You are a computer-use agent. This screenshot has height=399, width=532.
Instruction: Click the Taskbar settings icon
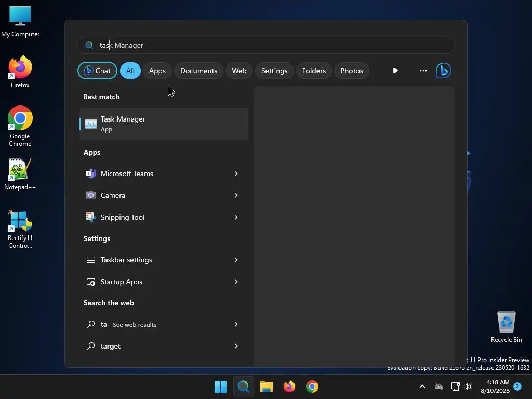coord(90,260)
